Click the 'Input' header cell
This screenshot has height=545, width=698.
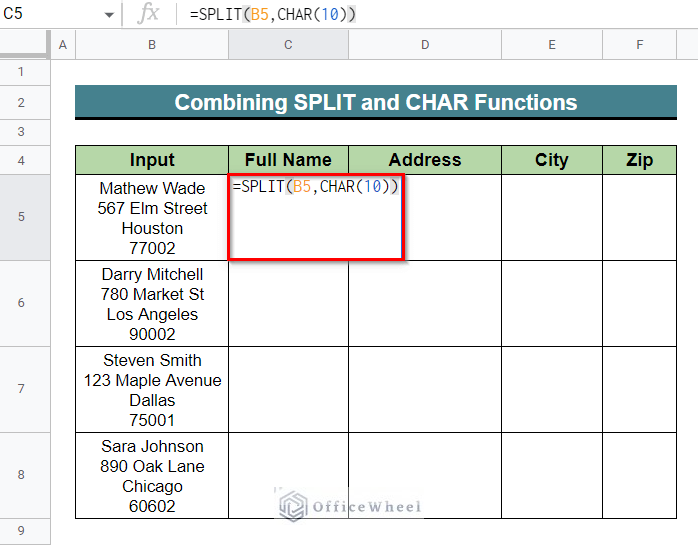[152, 160]
